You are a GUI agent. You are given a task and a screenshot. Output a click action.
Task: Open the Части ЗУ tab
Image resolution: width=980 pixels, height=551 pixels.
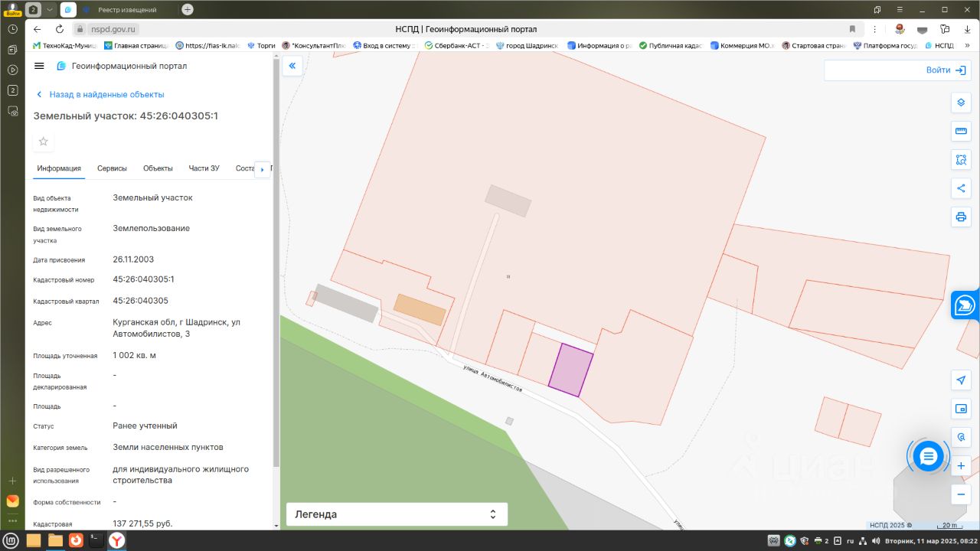(204, 168)
